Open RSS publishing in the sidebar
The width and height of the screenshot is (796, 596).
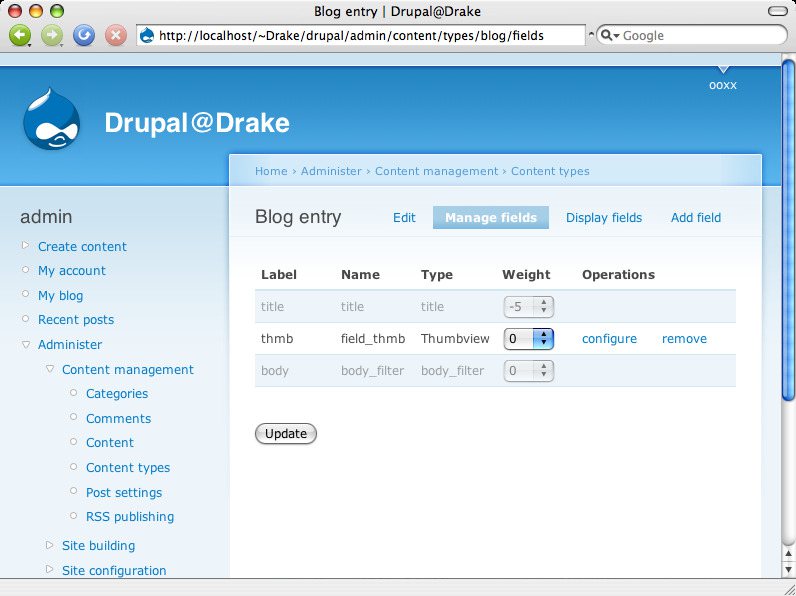point(130,517)
